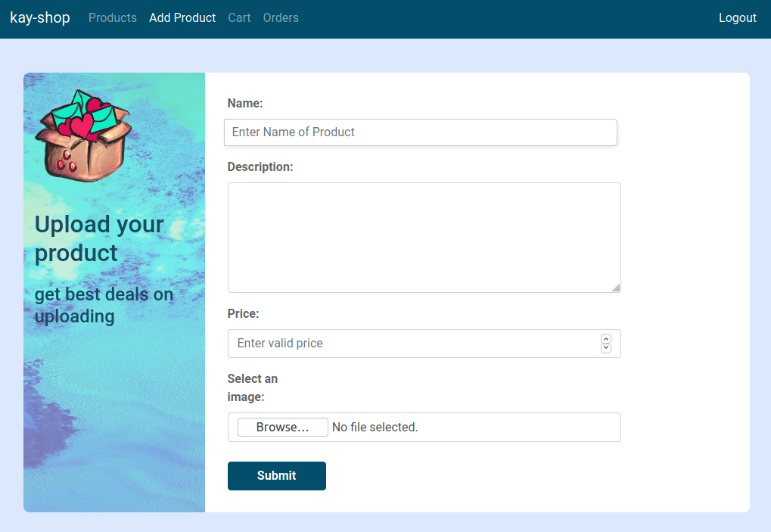Click the Name: field label
The image size is (771, 532).
[x=245, y=104]
